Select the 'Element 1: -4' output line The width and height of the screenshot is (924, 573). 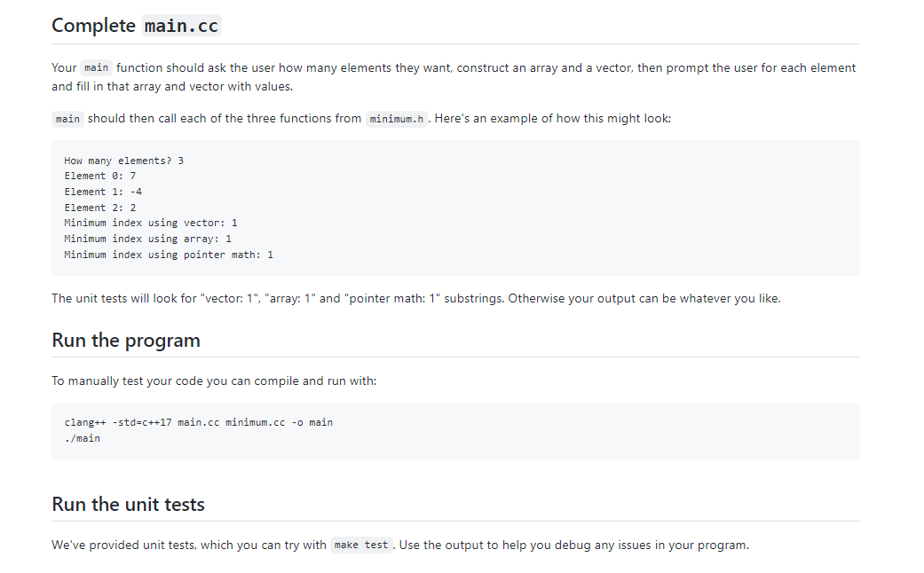click(102, 192)
